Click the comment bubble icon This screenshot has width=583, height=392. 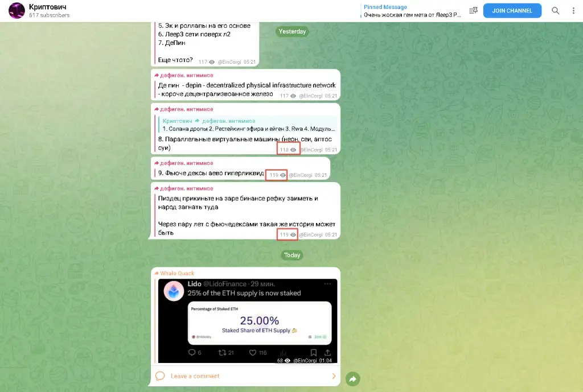point(160,376)
